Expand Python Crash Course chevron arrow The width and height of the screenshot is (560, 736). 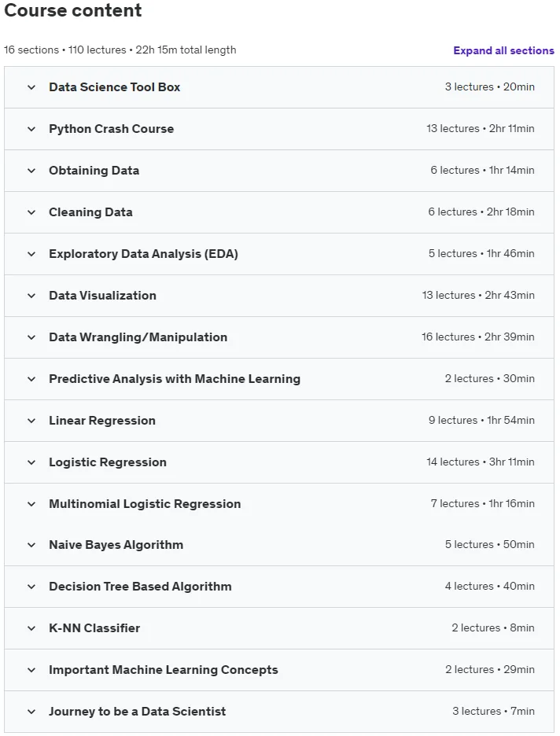tap(31, 129)
